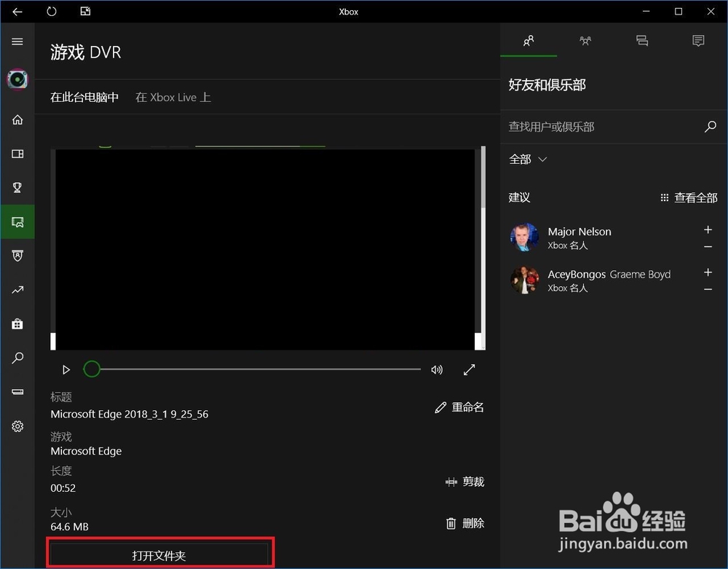The width and height of the screenshot is (728, 569).
Task: Select the Messages tab icon
Action: 642,41
